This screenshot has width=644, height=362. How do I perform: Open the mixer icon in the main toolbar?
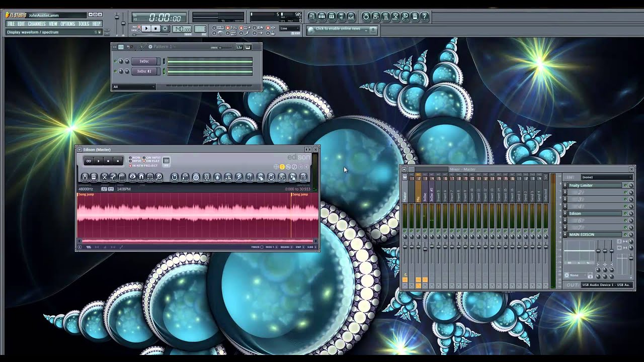pyautogui.click(x=351, y=17)
